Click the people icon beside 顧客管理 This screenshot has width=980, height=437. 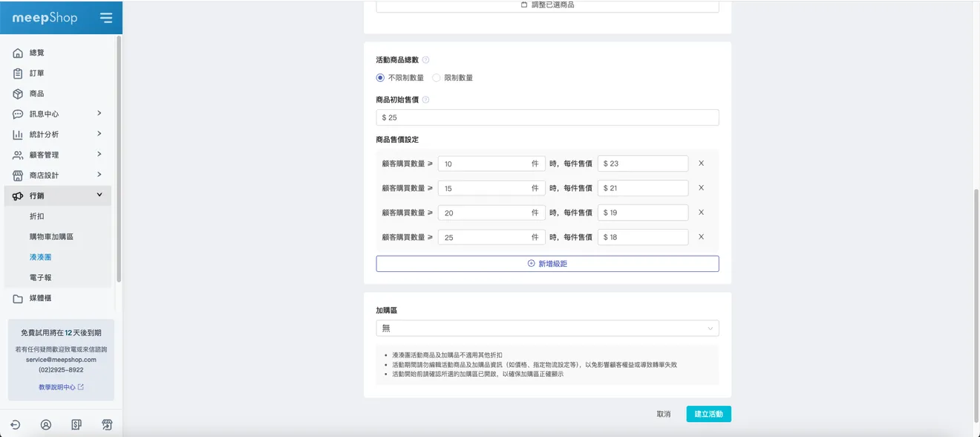(18, 155)
